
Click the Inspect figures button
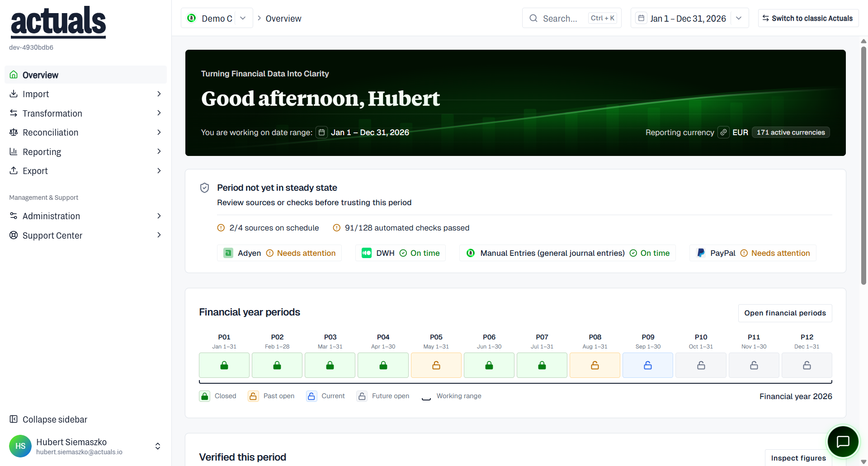798,458
